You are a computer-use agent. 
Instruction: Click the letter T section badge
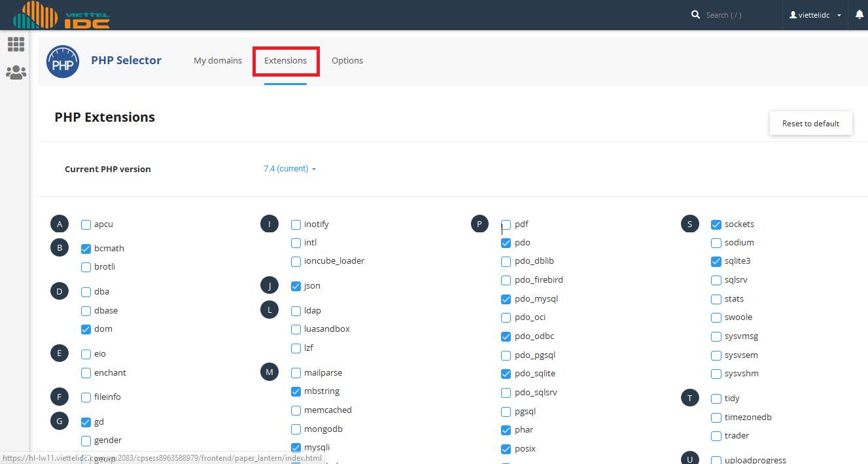tap(689, 397)
